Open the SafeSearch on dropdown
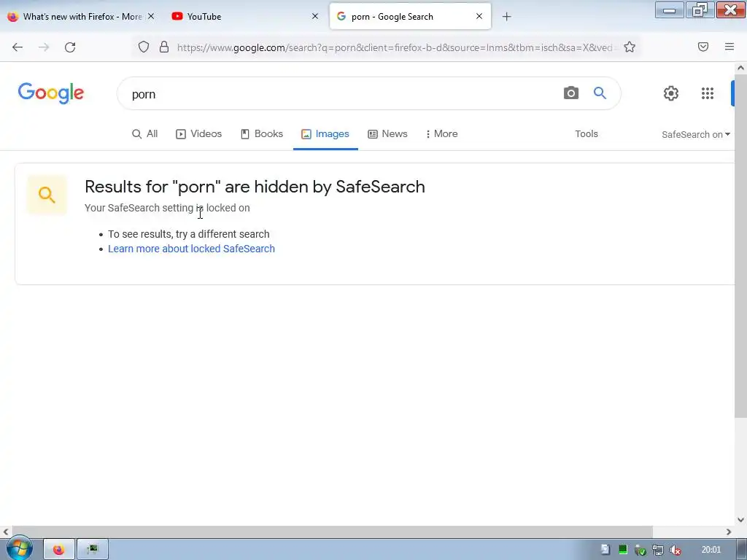 pos(695,134)
